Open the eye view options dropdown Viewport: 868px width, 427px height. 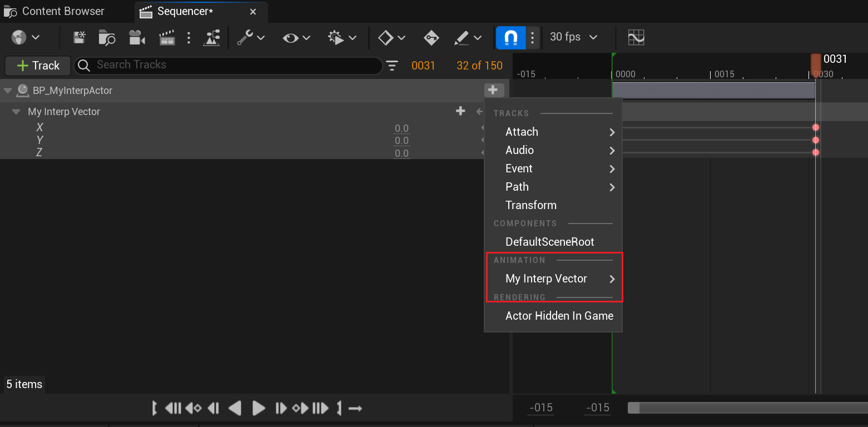(x=297, y=38)
